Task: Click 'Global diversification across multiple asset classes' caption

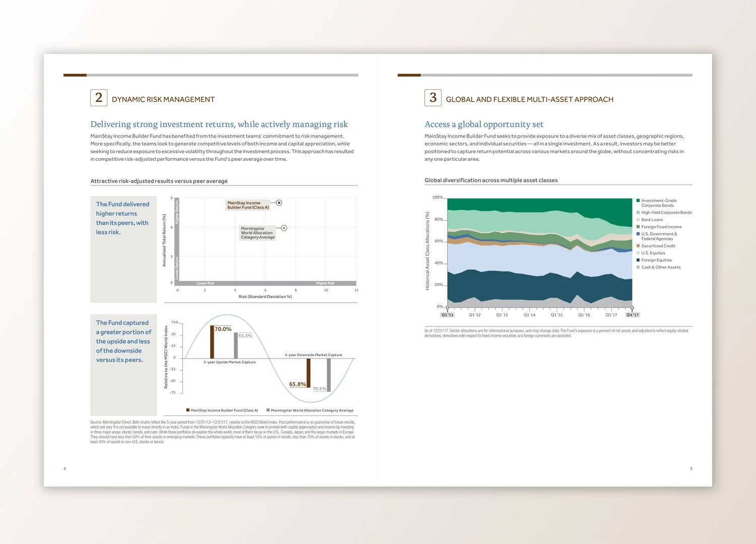Action: 491,180
